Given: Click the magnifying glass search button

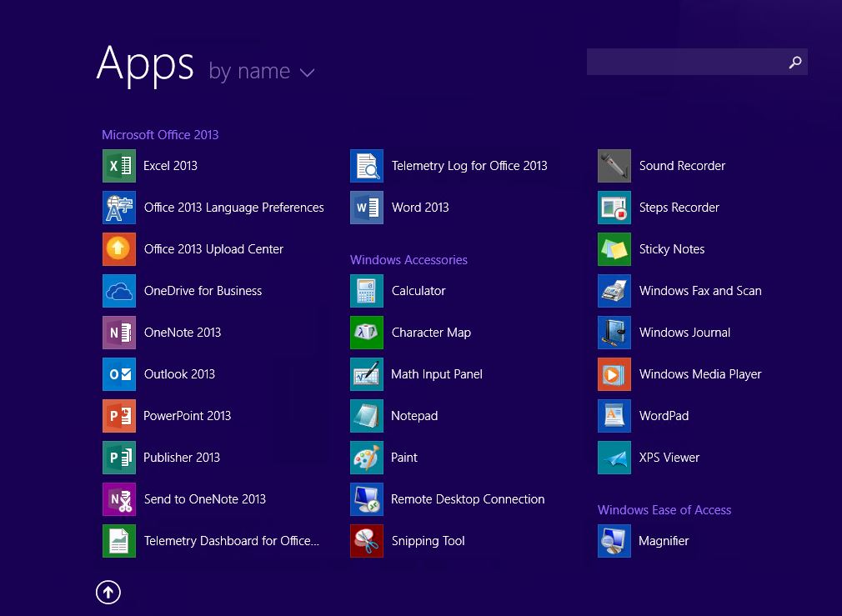Looking at the screenshot, I should (x=795, y=63).
